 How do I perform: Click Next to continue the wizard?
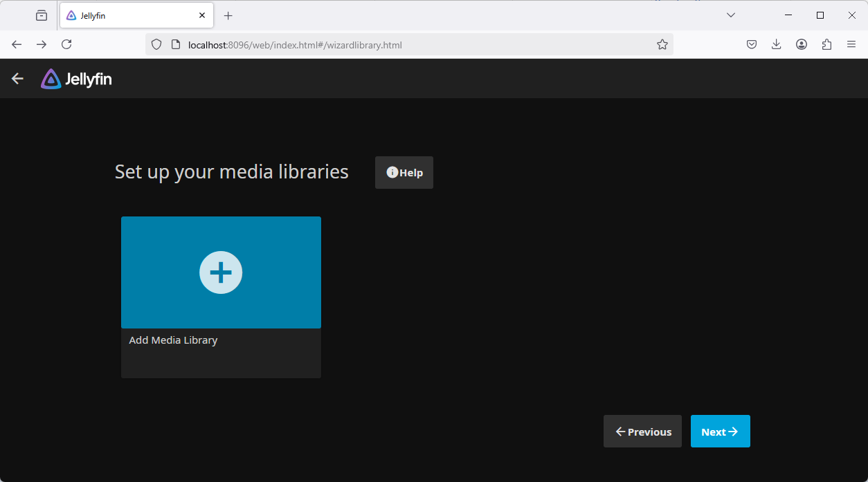click(x=720, y=432)
